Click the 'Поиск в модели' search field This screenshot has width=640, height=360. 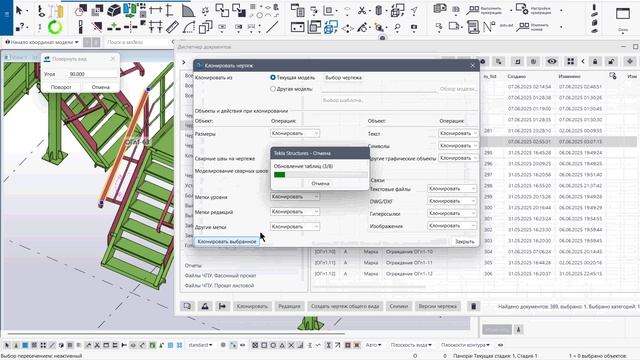137,42
